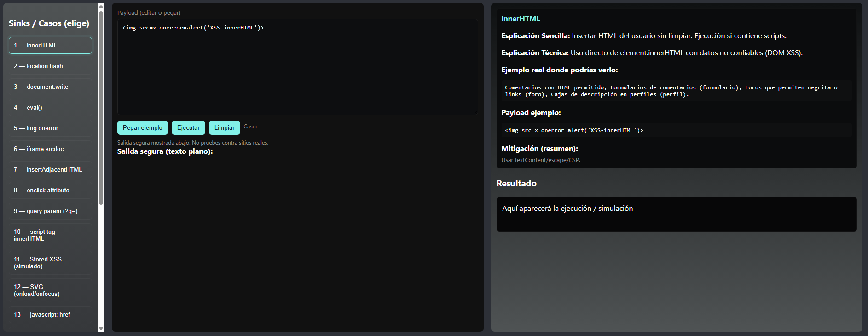Click the 'Esplicación Sencilla' line
This screenshot has width=868, height=336.
pyautogui.click(x=644, y=36)
